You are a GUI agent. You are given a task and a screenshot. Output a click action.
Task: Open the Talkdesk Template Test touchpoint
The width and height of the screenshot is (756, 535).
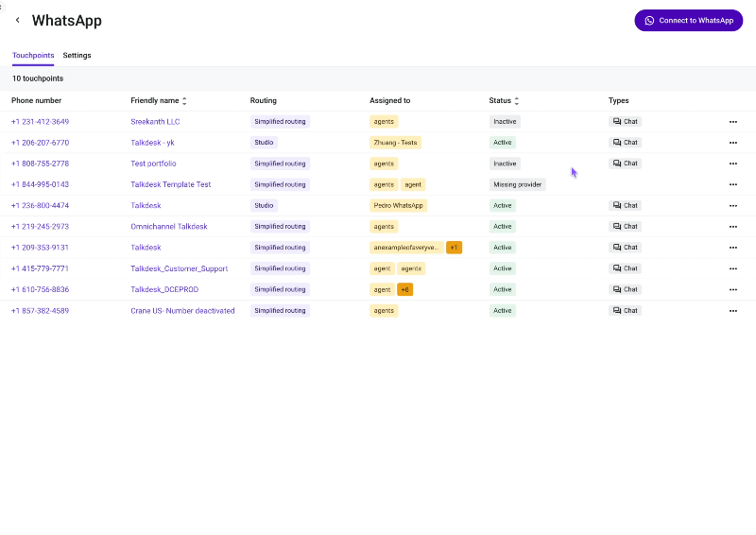click(x=171, y=184)
